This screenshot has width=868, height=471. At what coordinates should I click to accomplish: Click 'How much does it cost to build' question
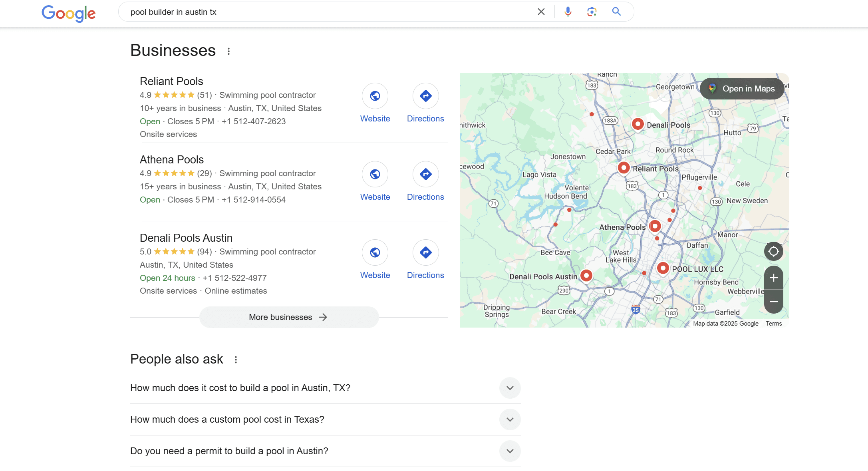click(240, 388)
